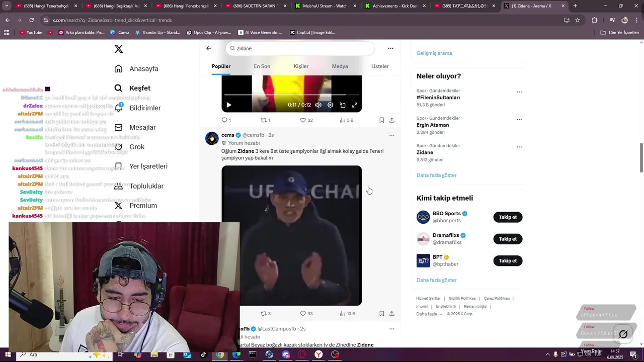Open Bildirimler notifications
Viewport: 644px width, 362px height.
137,108
